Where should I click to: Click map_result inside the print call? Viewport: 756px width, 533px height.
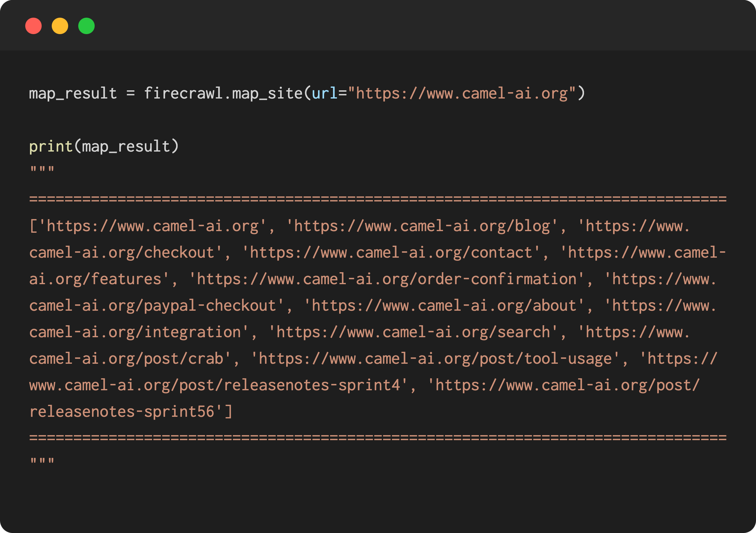pyautogui.click(x=126, y=147)
